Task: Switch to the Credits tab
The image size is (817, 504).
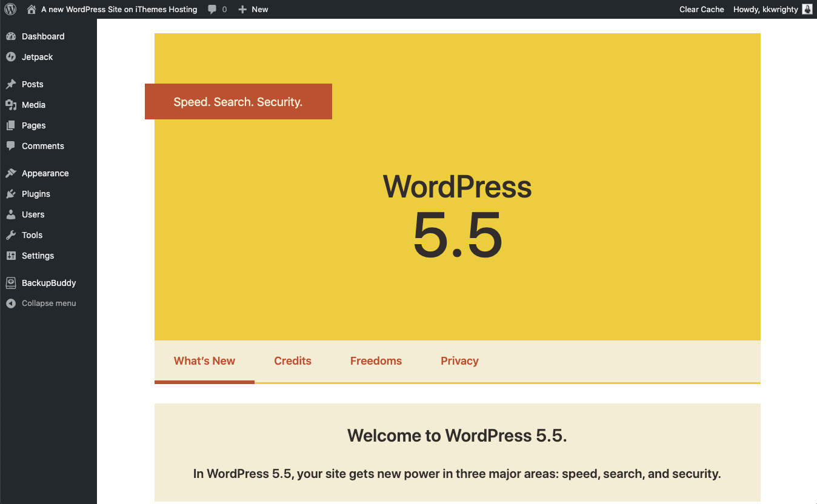Action: [x=293, y=361]
